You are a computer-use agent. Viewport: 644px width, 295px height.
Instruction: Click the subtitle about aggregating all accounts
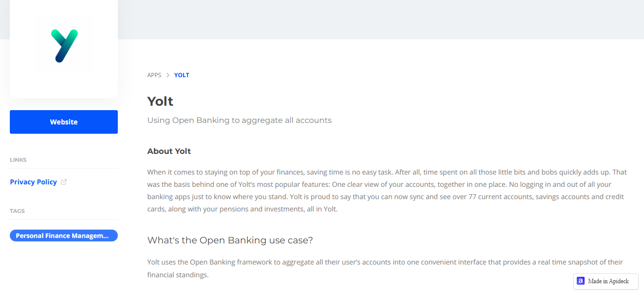240,120
